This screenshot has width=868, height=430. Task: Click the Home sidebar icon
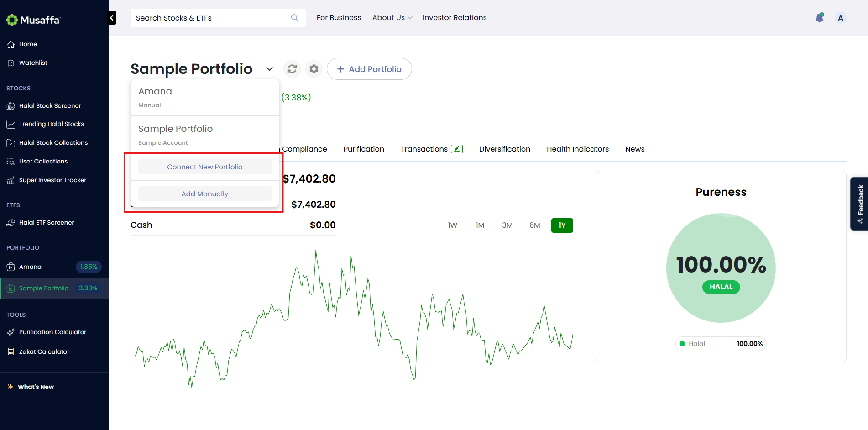(x=11, y=44)
